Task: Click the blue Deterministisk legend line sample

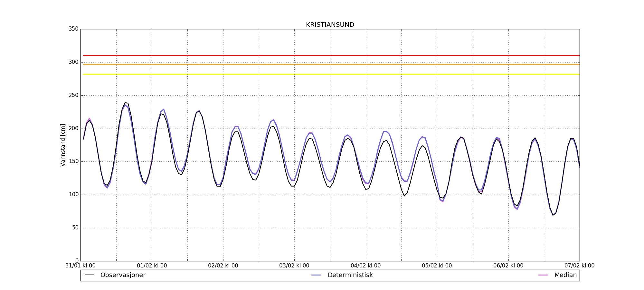Action: (x=317, y=275)
